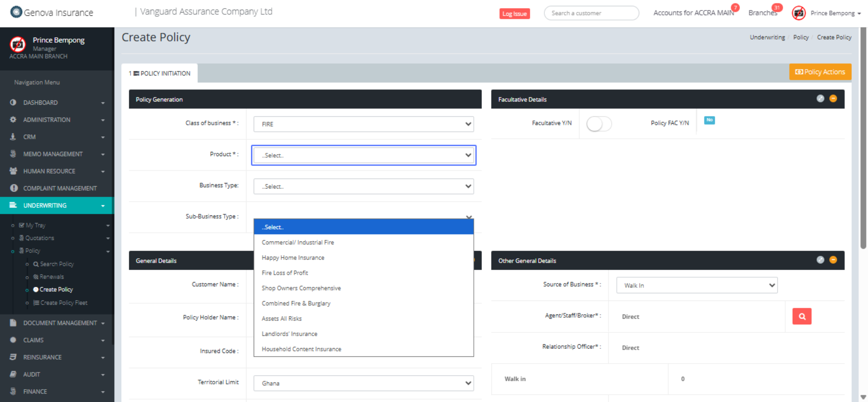868x402 pixels.
Task: Select Happy Home Insurance from product list
Action: 293,258
